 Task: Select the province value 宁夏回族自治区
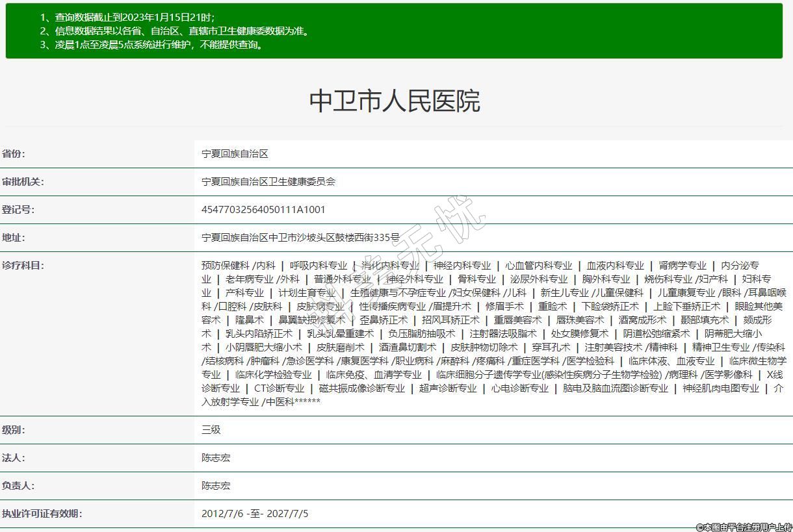235,154
